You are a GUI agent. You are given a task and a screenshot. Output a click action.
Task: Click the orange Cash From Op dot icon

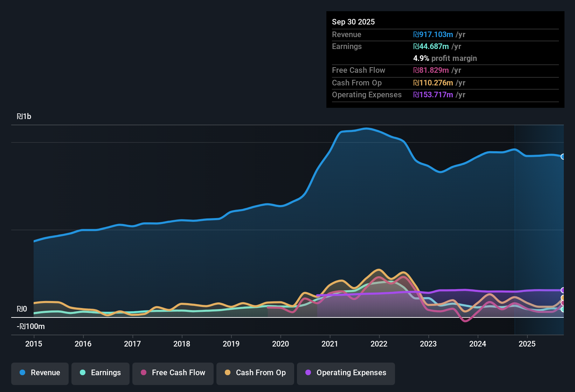tap(227, 373)
